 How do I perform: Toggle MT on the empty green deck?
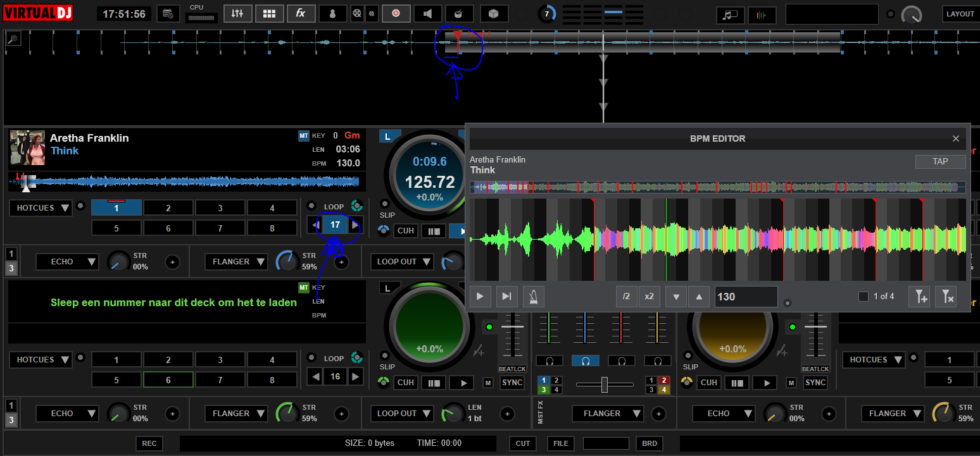304,288
